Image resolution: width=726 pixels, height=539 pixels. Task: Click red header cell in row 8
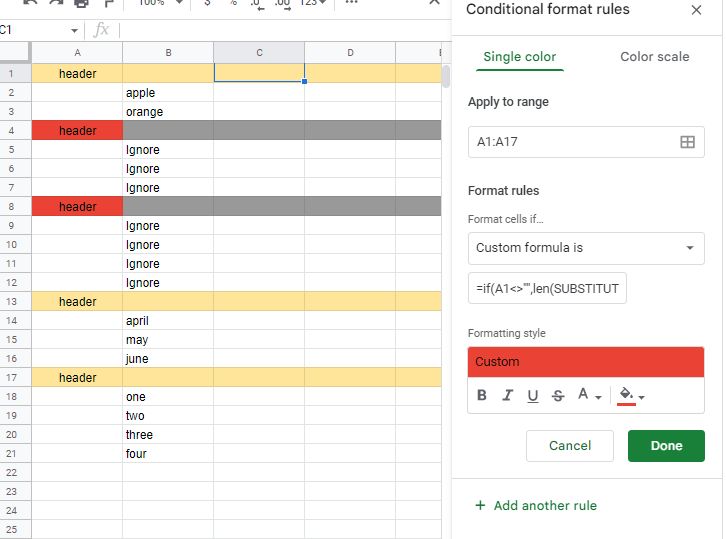77,206
